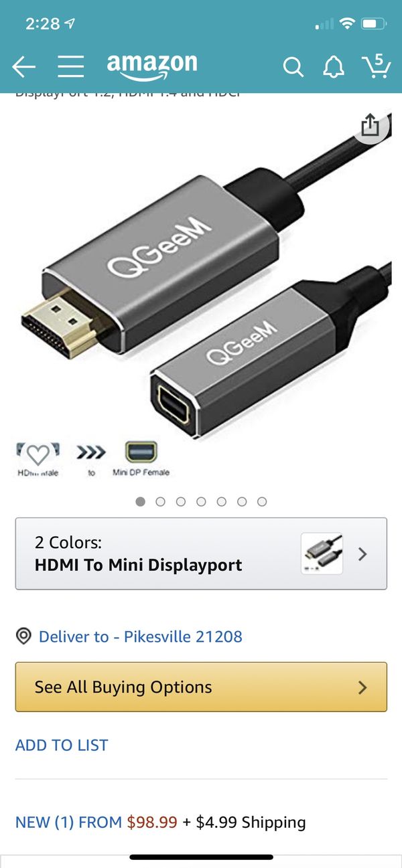Open search with magnifier icon
The image size is (402, 868).
tap(293, 66)
